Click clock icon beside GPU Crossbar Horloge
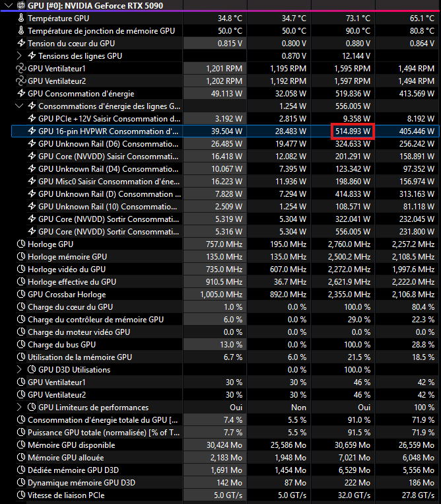This screenshot has height=504, width=441. tap(21, 295)
